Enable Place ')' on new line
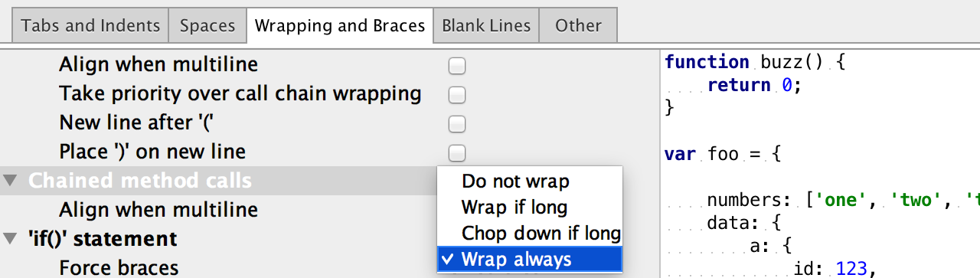980x278 pixels. pos(457,152)
